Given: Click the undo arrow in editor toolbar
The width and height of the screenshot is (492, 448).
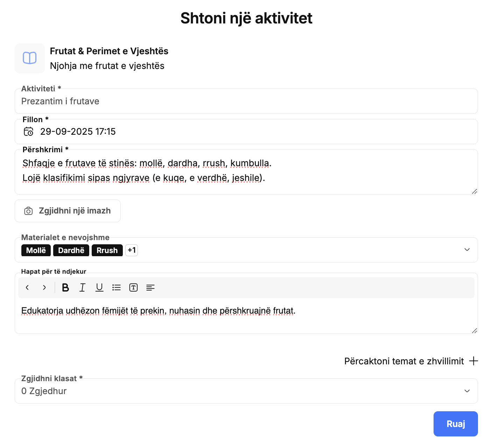Looking at the screenshot, I should pyautogui.click(x=27, y=288).
